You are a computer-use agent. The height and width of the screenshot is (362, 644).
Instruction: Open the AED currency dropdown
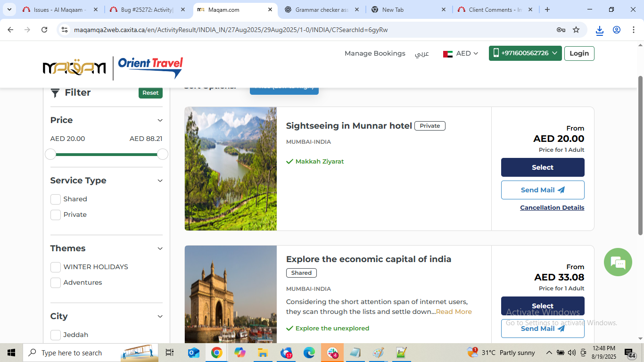click(461, 54)
